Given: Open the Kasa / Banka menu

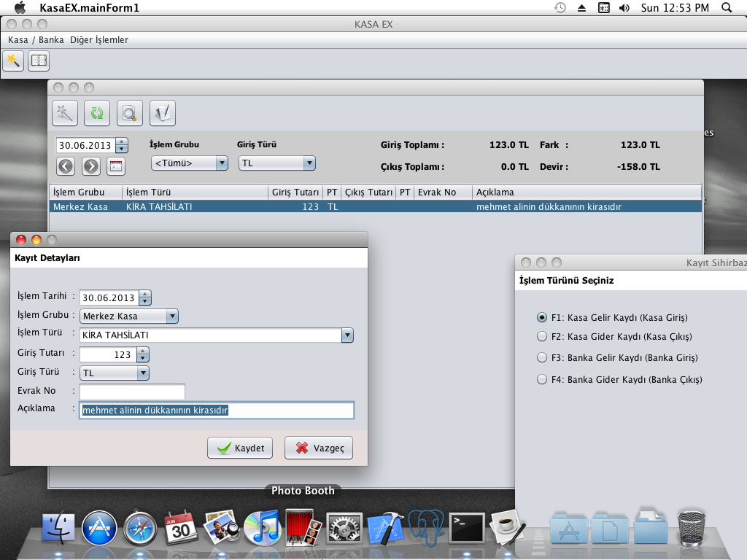Looking at the screenshot, I should point(36,40).
